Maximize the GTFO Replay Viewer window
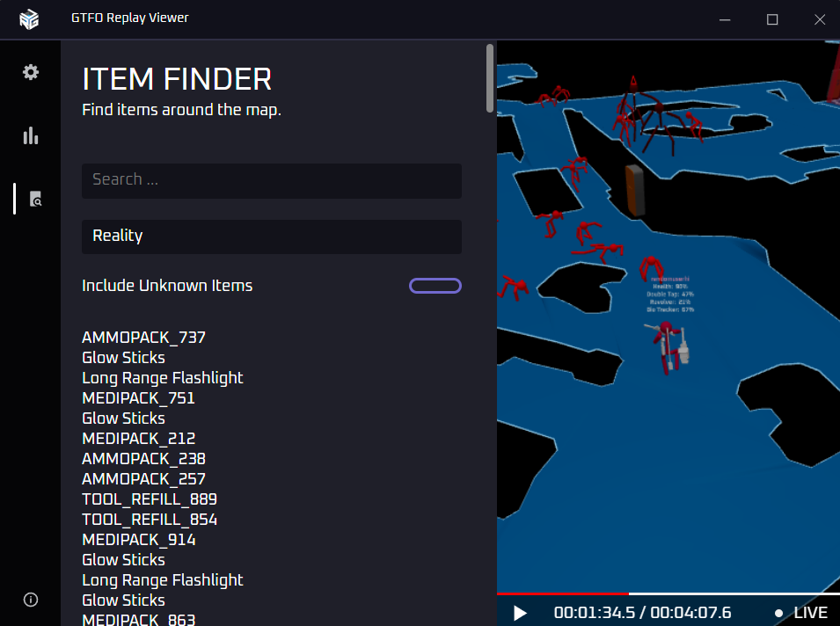 point(772,20)
